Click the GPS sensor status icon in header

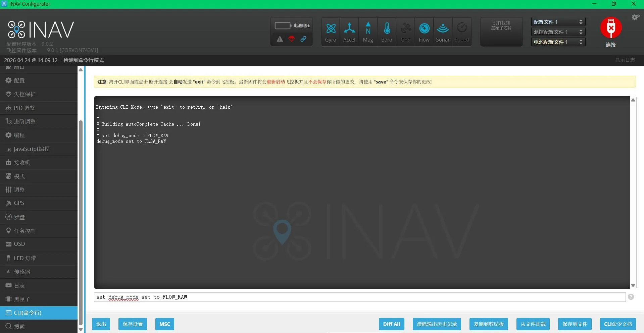(x=406, y=32)
